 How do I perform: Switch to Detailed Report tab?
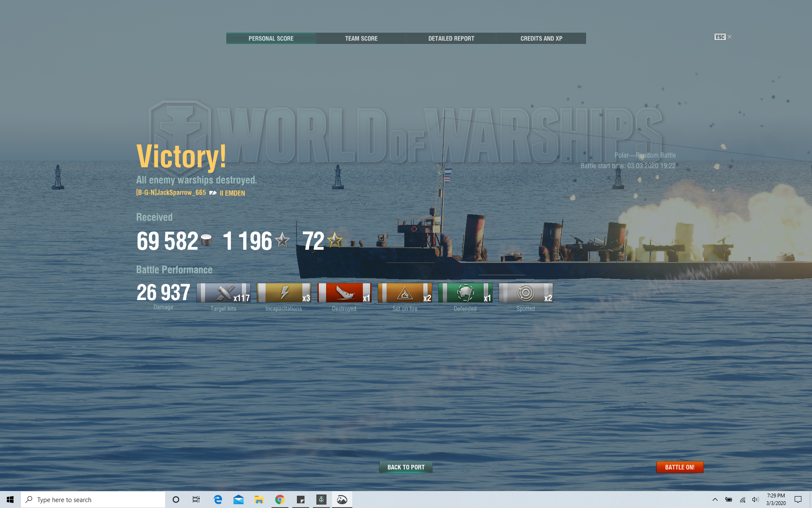tap(451, 39)
